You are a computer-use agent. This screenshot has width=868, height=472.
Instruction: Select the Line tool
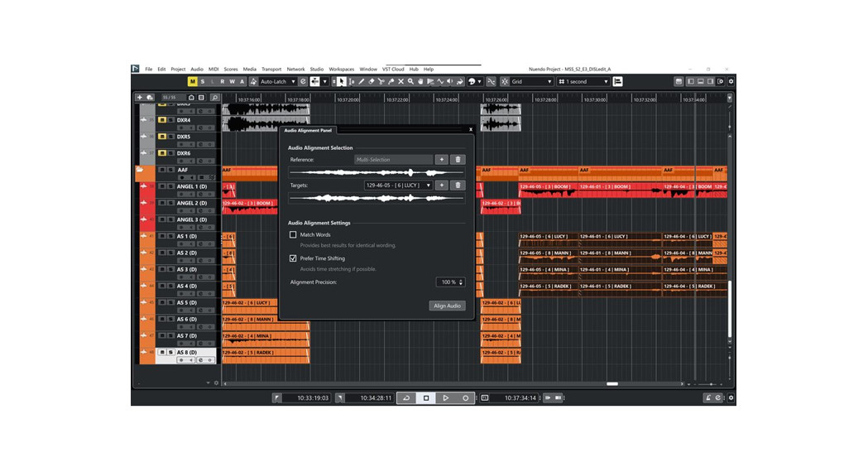pos(441,81)
